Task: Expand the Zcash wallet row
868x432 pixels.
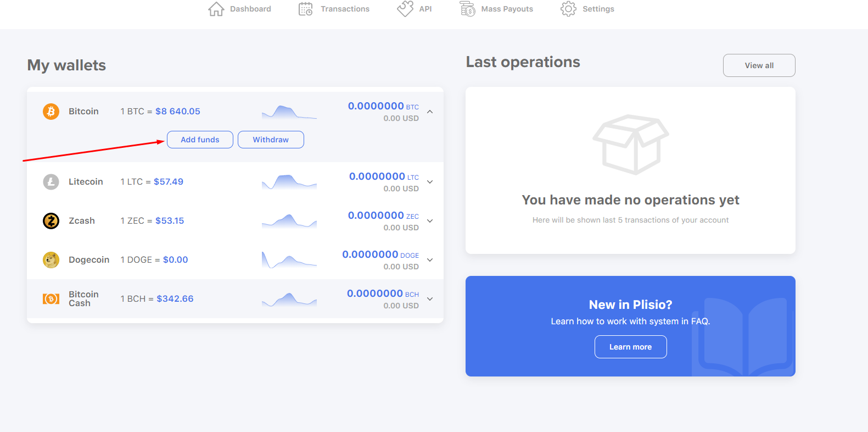Action: (x=430, y=221)
